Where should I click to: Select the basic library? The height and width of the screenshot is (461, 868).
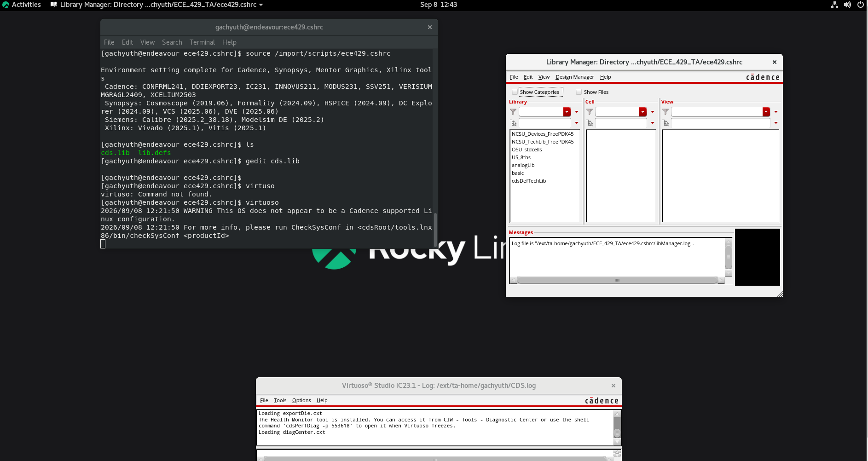tap(518, 173)
